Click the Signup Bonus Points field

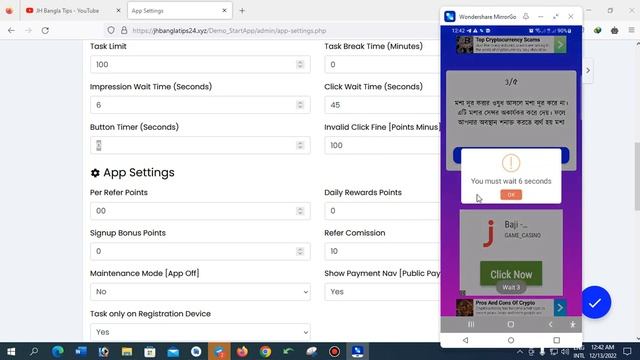[200, 251]
